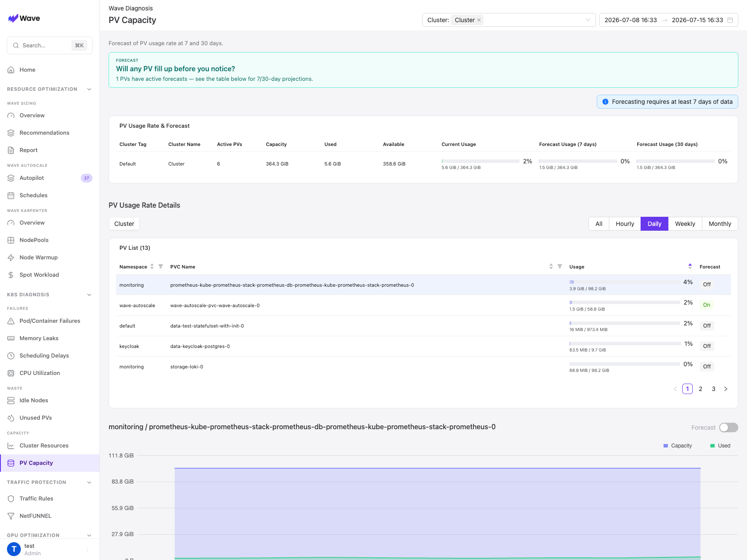Click the Cluster filter button
747x560 pixels.
pos(124,224)
